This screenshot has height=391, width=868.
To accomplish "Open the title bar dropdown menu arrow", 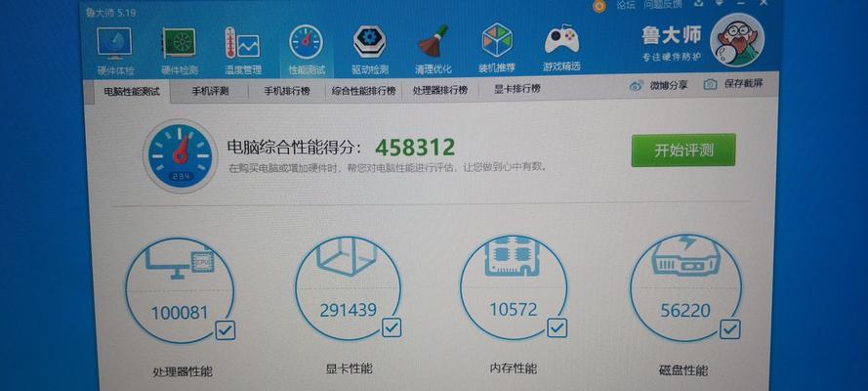I will [x=719, y=3].
